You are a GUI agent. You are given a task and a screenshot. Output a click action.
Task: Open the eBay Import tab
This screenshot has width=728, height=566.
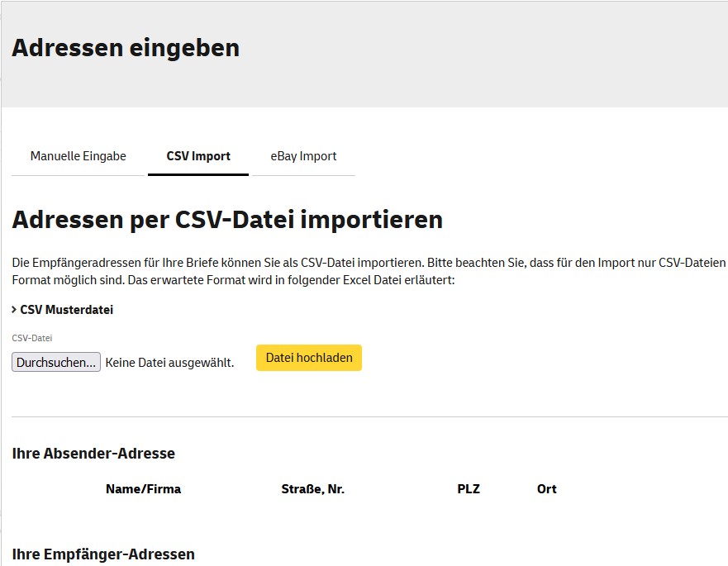[x=304, y=156]
